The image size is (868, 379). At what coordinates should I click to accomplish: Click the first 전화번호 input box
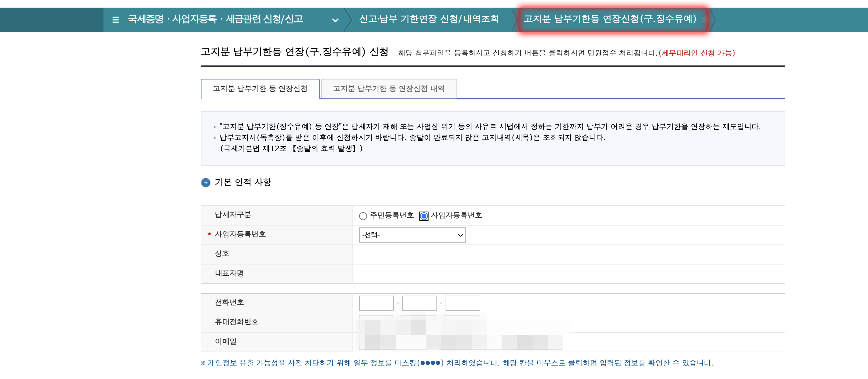pyautogui.click(x=376, y=303)
